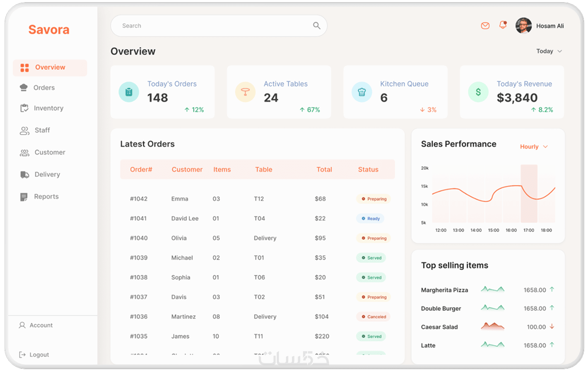Open the Inventory section
This screenshot has width=588, height=373.
(x=42, y=108)
